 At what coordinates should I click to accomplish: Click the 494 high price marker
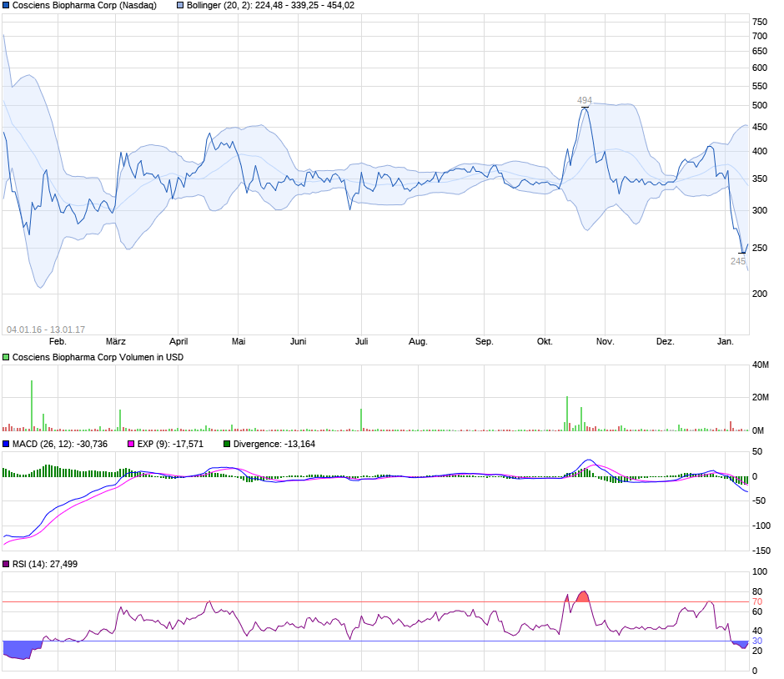[x=585, y=100]
